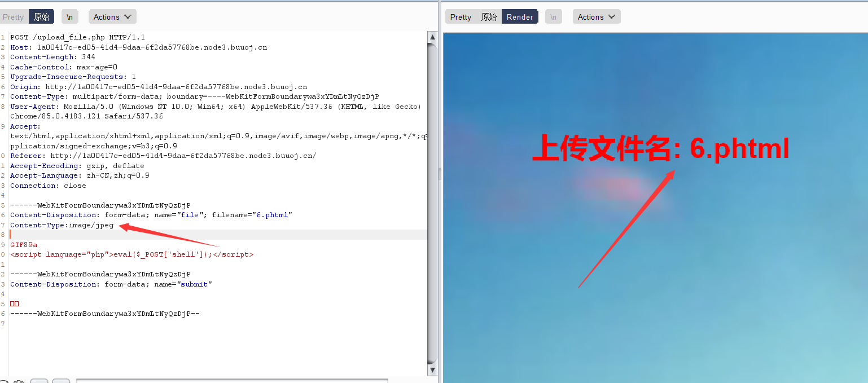868x383 pixels.
Task: Click the Content-Type:image/jpeg line
Action: click(x=62, y=225)
